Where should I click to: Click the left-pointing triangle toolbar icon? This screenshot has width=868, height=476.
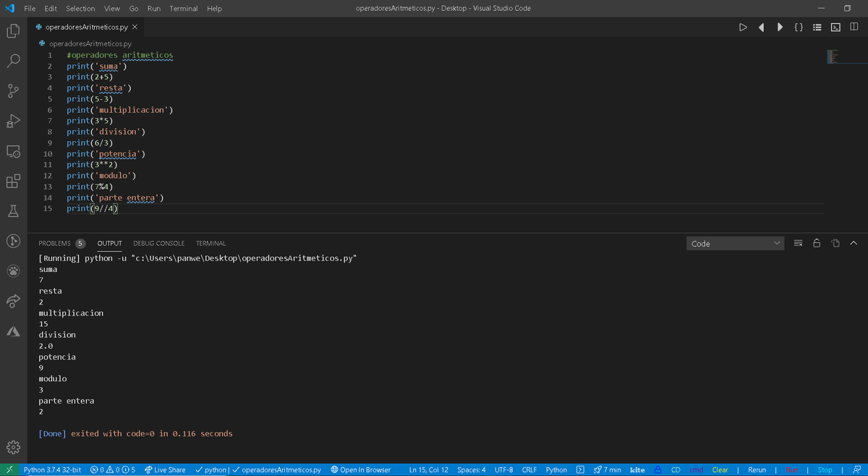click(x=762, y=27)
